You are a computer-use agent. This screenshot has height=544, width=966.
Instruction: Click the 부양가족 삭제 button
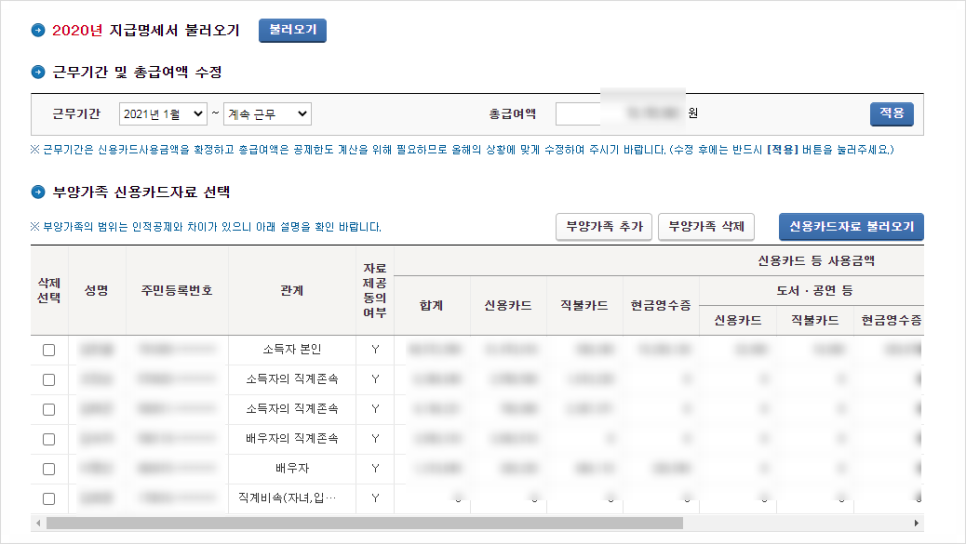[706, 227]
